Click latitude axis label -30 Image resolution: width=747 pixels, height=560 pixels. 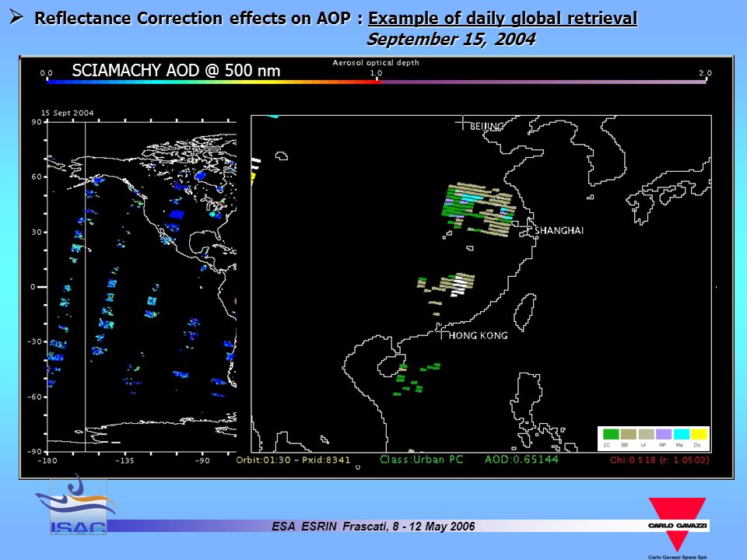[34, 342]
